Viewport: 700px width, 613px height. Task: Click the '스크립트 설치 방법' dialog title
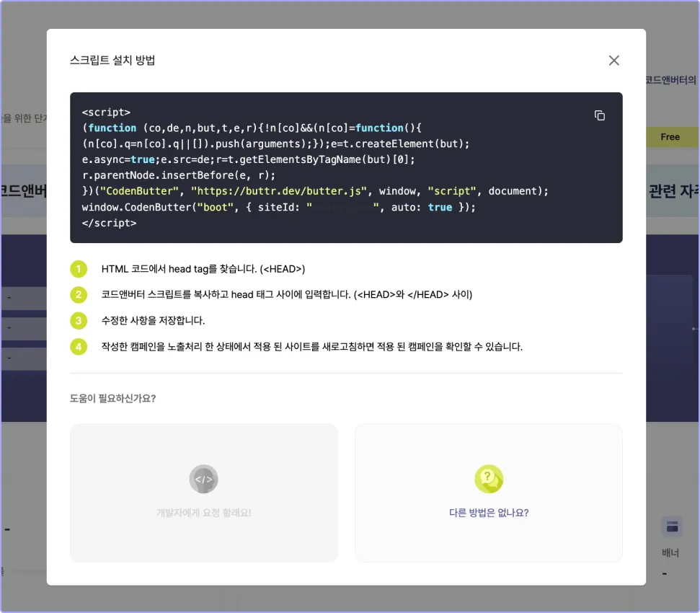(x=112, y=61)
